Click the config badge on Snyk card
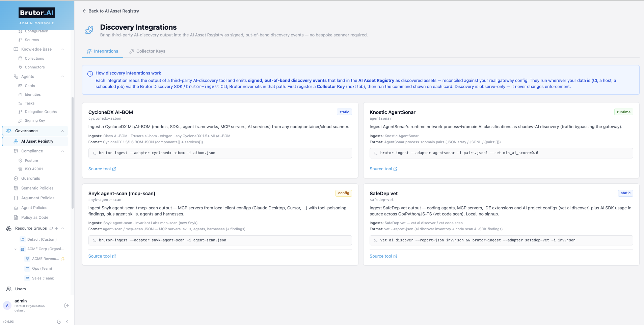644x325 pixels. 344,193
